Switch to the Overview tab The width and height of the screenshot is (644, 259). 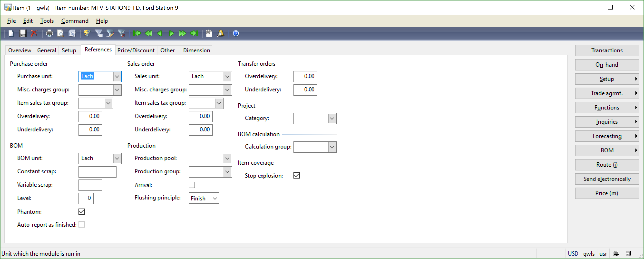[x=20, y=50]
